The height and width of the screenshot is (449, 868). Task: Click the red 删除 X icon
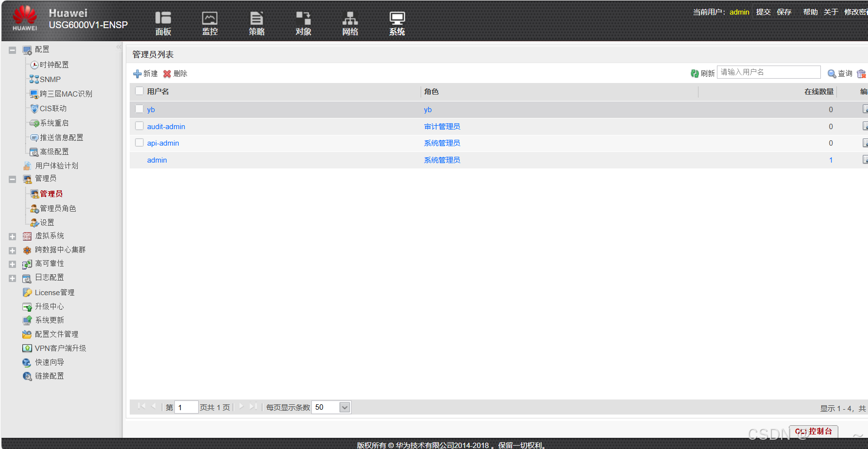coord(167,74)
